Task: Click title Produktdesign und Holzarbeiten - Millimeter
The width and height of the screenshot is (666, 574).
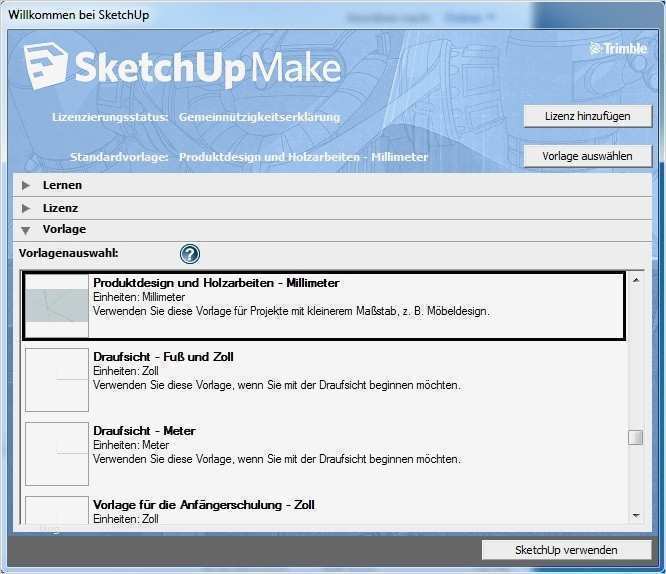Action: (216, 283)
